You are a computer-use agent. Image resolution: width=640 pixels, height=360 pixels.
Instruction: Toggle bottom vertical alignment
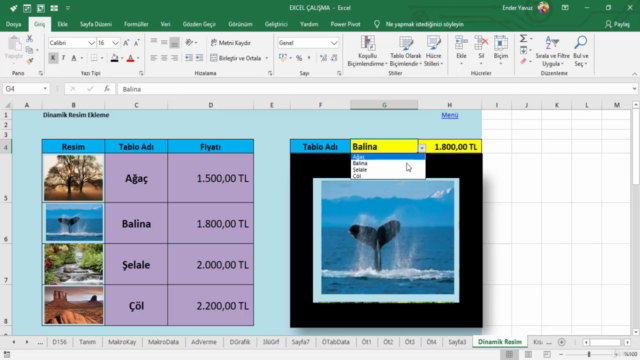[x=174, y=42]
